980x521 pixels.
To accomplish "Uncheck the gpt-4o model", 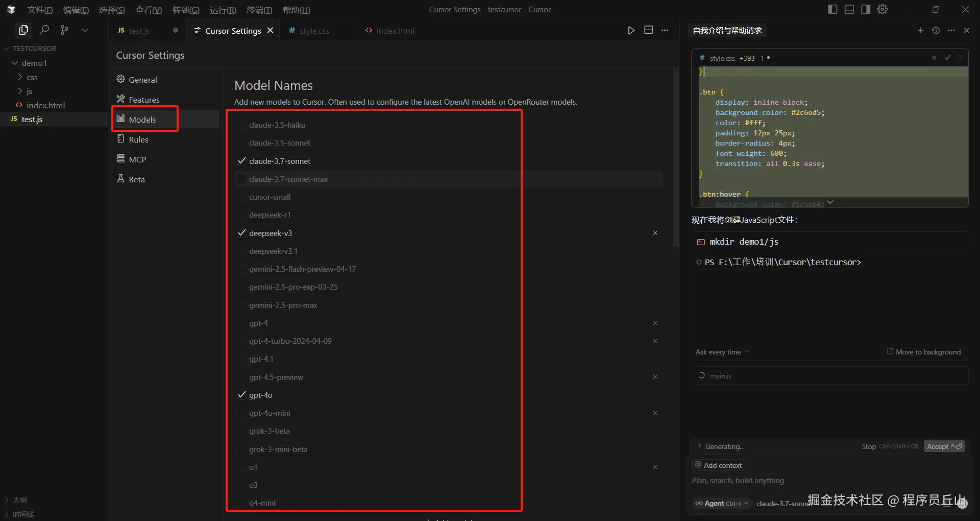I will 242,395.
